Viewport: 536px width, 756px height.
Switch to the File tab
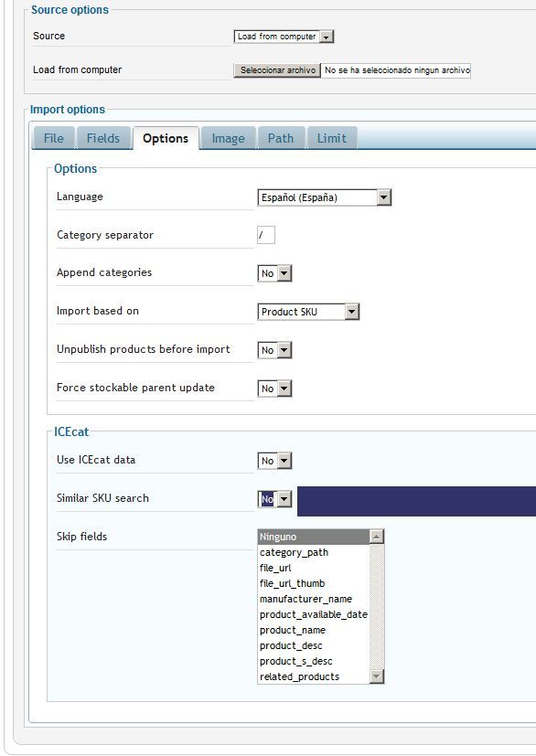(x=54, y=138)
